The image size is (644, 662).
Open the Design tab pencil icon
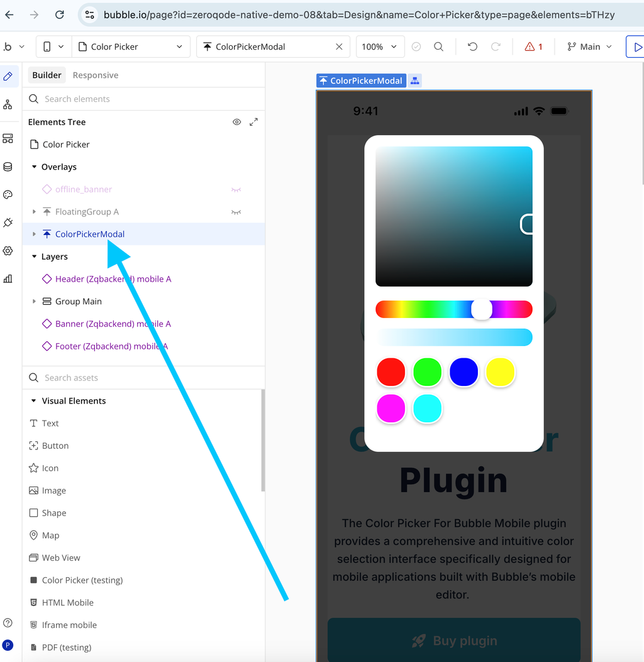pos(8,77)
